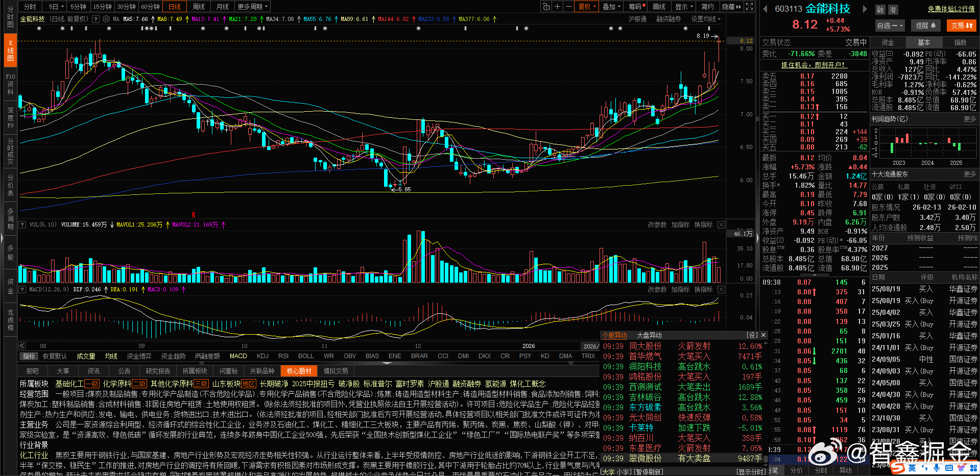Open the 设置均线 dropdown
Image resolution: width=980 pixels, height=476 pixels.
click(706, 19)
